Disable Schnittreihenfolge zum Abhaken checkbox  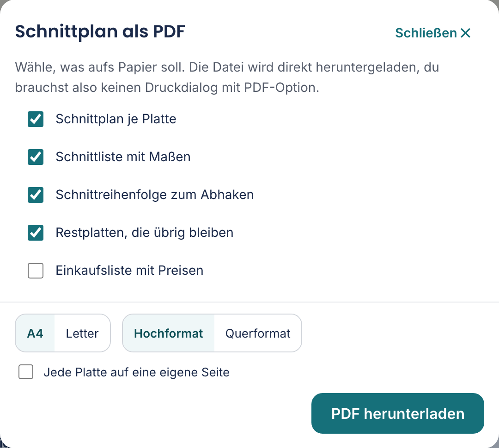pyautogui.click(x=36, y=195)
